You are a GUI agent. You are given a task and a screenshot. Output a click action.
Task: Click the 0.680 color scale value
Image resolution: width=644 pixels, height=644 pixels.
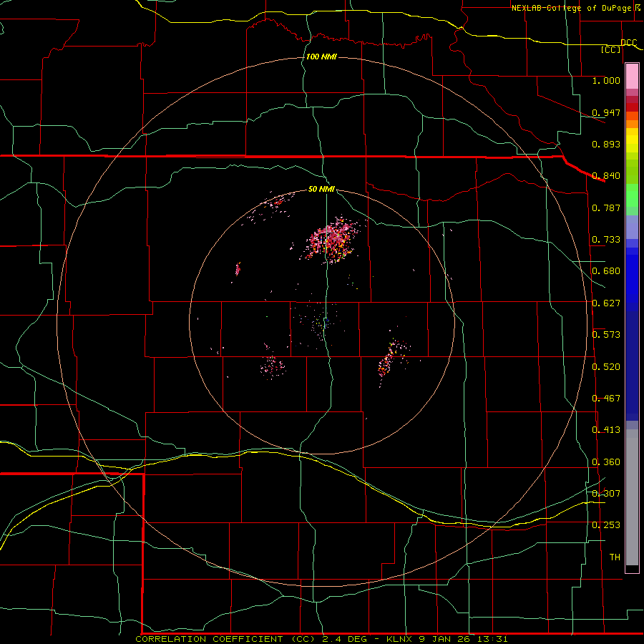(x=606, y=271)
